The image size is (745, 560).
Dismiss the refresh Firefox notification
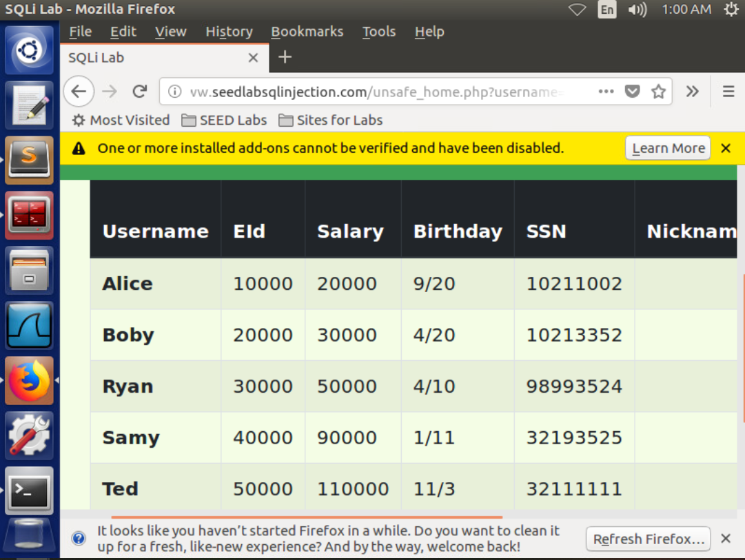tap(726, 538)
